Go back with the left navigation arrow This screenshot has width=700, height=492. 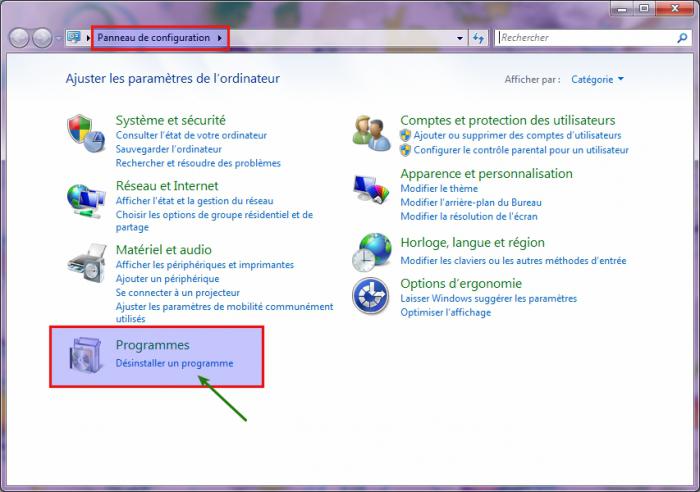point(19,38)
